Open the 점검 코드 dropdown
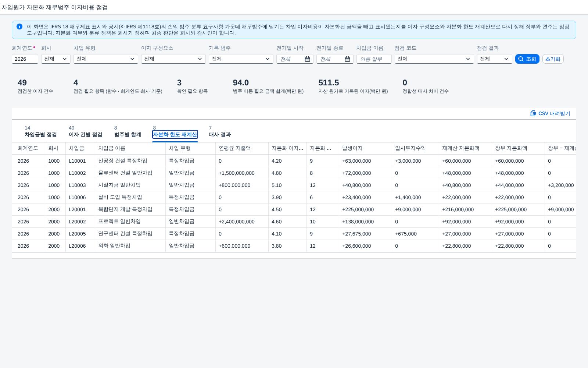The height and width of the screenshot is (368, 588). [434, 59]
